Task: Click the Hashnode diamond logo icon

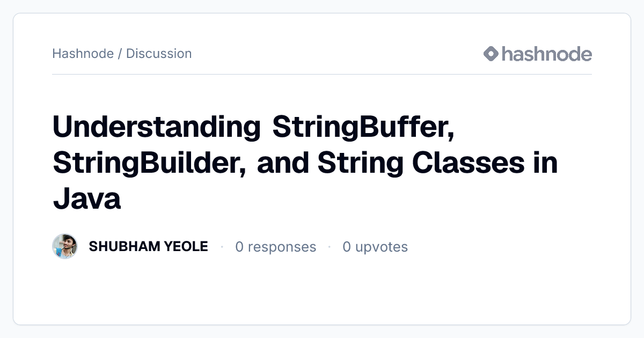Action: click(x=491, y=54)
